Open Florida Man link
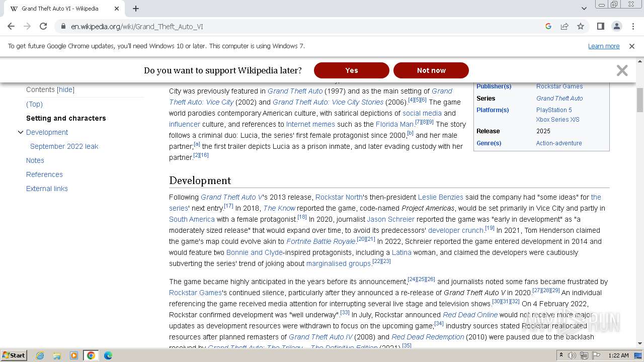Screen dimensions: 644x362 point(394,124)
